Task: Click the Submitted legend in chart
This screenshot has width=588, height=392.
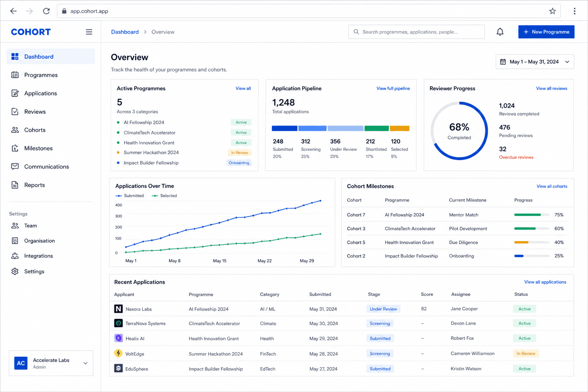Action: (x=130, y=196)
